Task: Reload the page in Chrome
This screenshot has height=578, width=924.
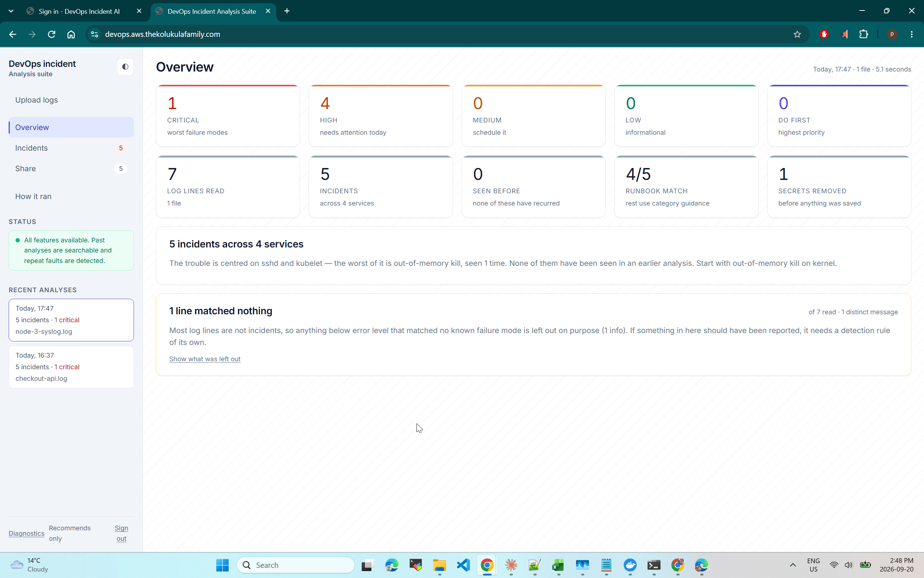Action: (52, 34)
